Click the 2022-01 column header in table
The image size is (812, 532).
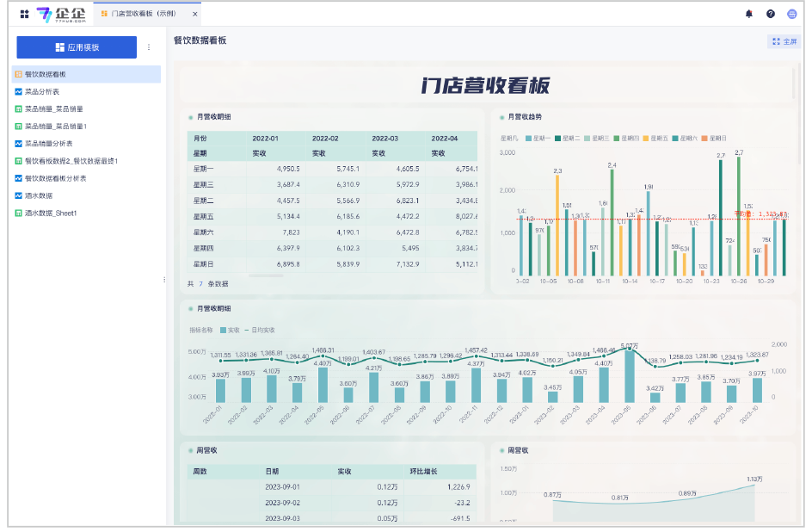coord(265,138)
